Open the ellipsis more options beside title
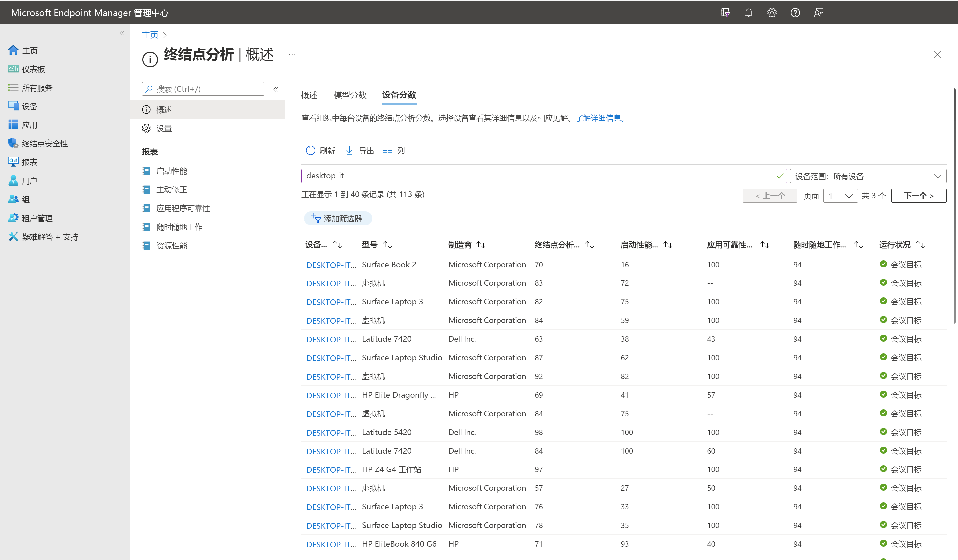The width and height of the screenshot is (958, 560). (x=292, y=55)
